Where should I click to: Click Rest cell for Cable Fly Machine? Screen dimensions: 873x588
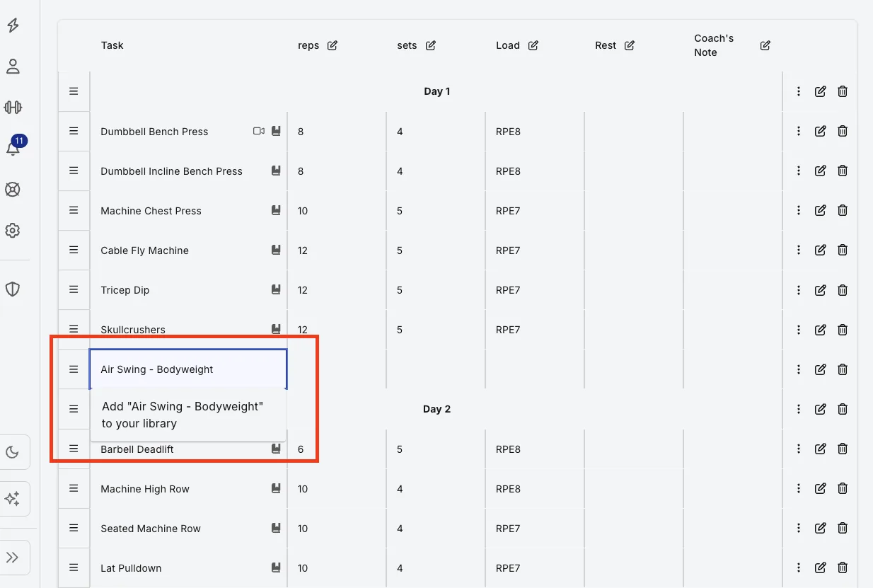[x=634, y=250]
